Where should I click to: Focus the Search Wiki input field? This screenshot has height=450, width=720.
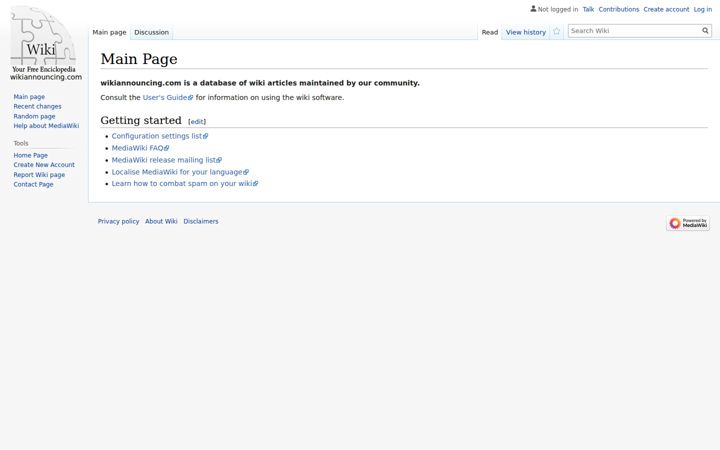tap(635, 31)
